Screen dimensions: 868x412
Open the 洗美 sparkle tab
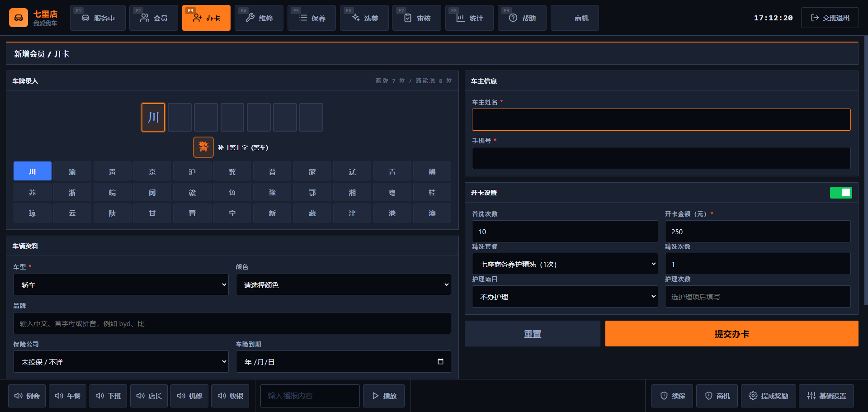pyautogui.click(x=364, y=18)
